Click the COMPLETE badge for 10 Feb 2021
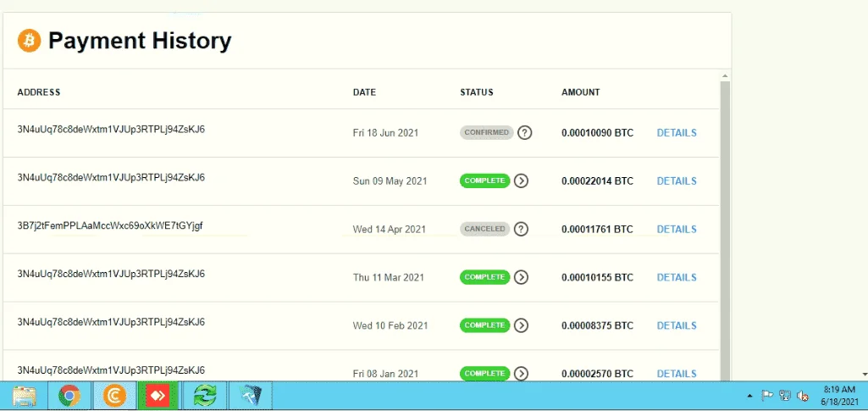The width and height of the screenshot is (868, 411). click(x=484, y=325)
